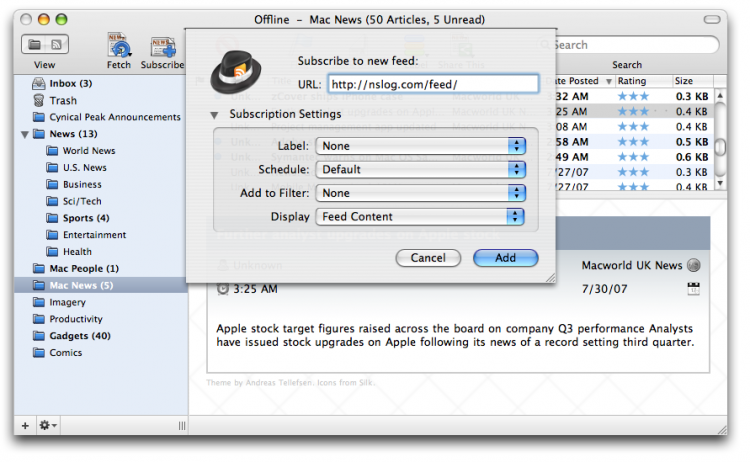This screenshot has height=462, width=750.
Task: Click the sidebar resize grip handle
Action: (182, 426)
